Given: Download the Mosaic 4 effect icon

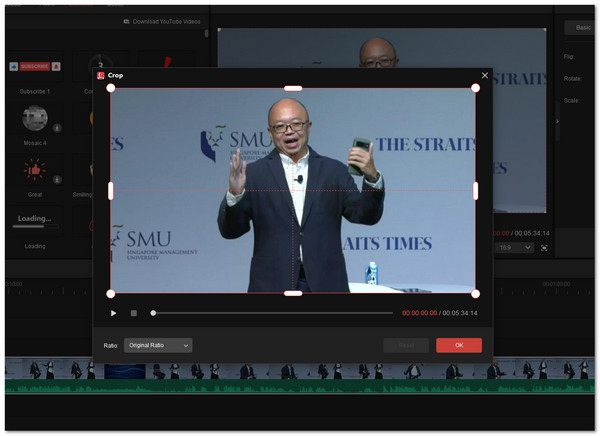Looking at the screenshot, I should [x=57, y=128].
